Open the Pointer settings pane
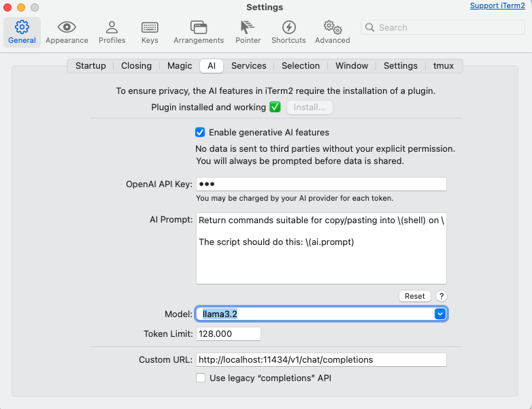The height and width of the screenshot is (409, 532). tap(248, 32)
